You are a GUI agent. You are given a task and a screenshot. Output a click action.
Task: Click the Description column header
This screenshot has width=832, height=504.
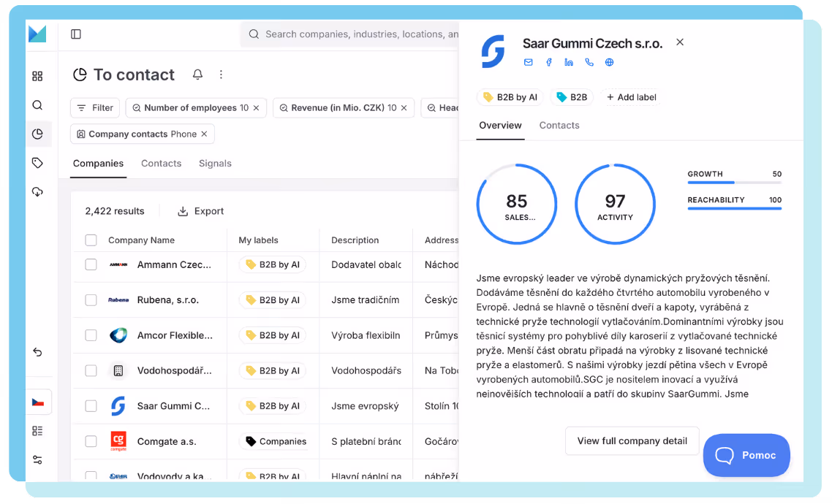pos(355,240)
